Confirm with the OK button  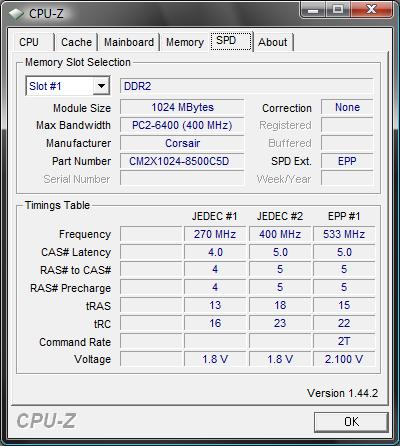[x=351, y=422]
